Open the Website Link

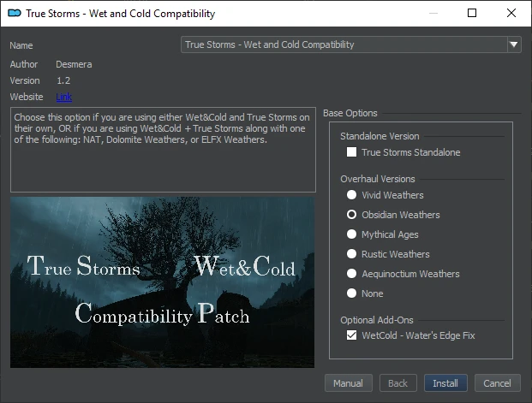click(63, 97)
